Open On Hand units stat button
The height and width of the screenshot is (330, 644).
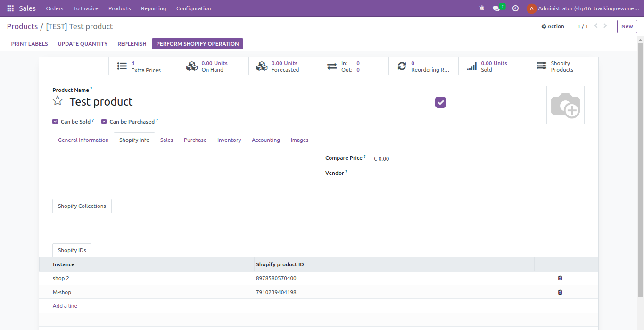(x=214, y=66)
